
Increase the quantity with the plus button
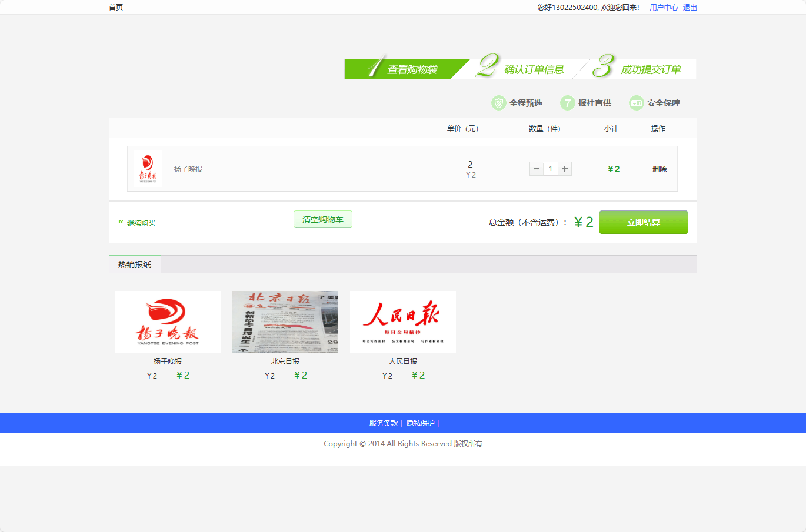point(564,169)
